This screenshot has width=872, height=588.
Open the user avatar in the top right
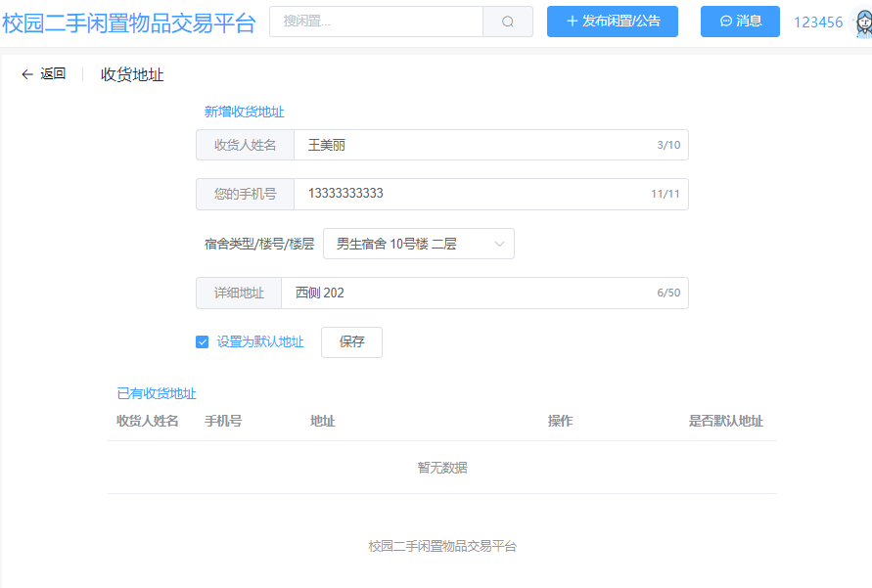pyautogui.click(x=862, y=21)
